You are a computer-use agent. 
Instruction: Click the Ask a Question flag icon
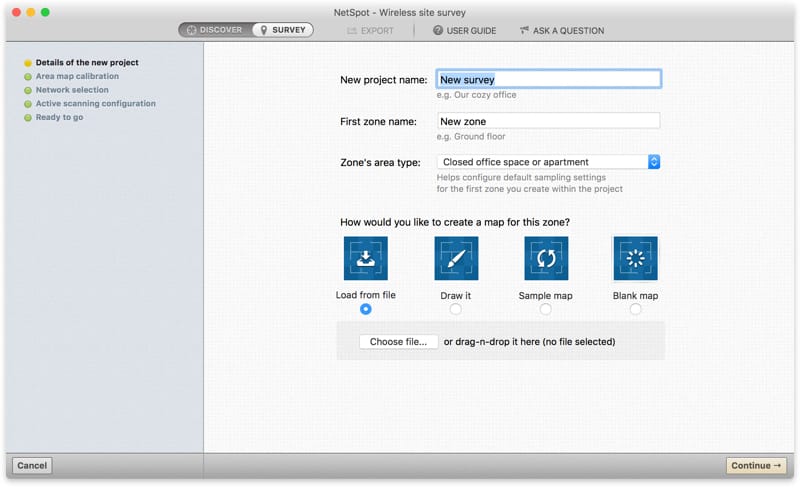[x=524, y=30]
